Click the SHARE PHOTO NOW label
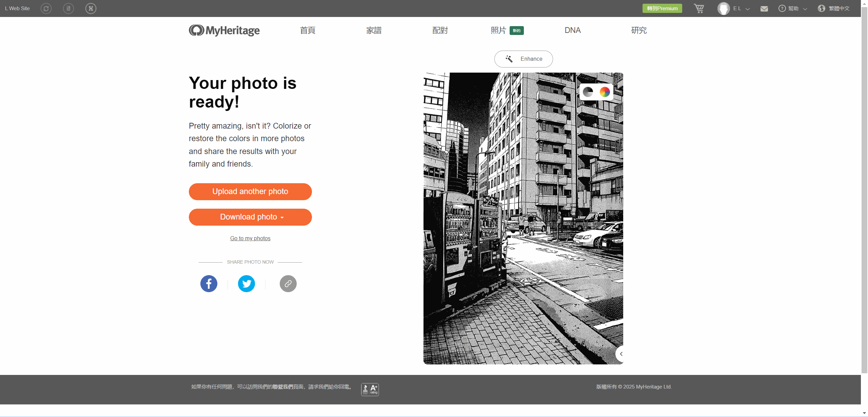The width and height of the screenshot is (868, 417). [250, 262]
